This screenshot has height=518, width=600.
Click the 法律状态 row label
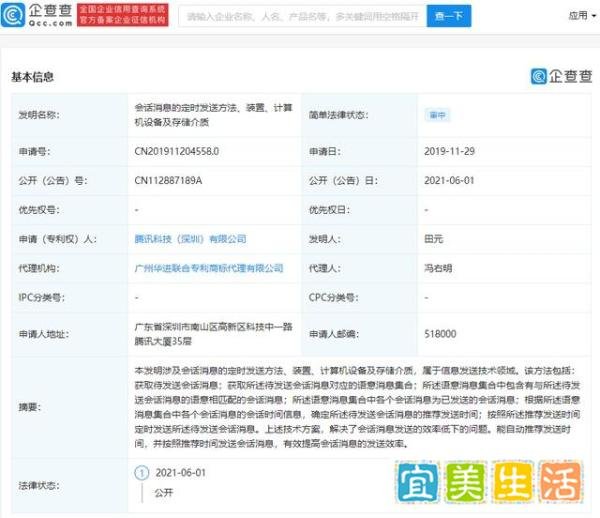[x=39, y=485]
